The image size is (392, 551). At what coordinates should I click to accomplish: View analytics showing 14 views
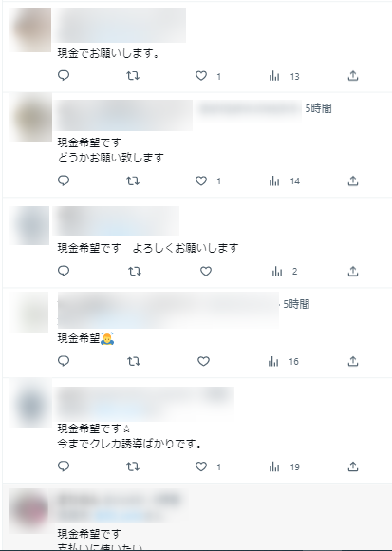click(284, 181)
